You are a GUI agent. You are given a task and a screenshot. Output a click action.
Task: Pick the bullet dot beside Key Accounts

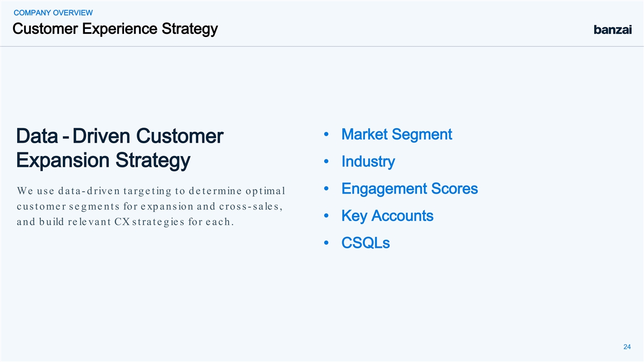pos(326,216)
